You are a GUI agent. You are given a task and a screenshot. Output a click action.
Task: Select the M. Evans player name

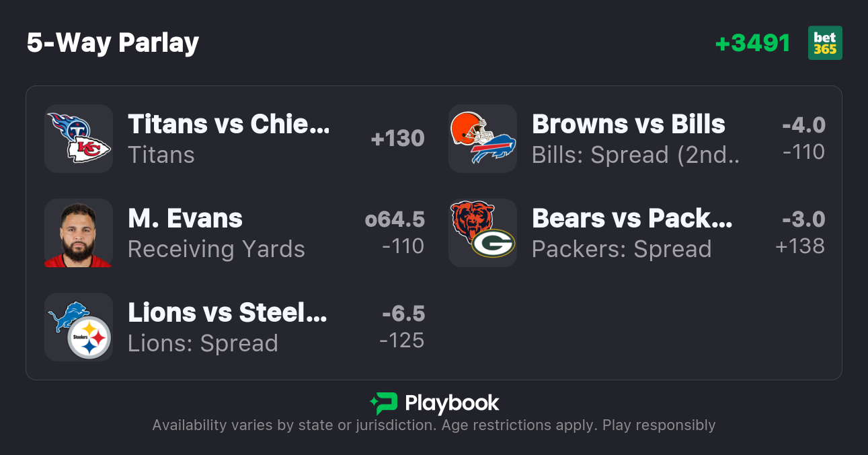pos(185,218)
